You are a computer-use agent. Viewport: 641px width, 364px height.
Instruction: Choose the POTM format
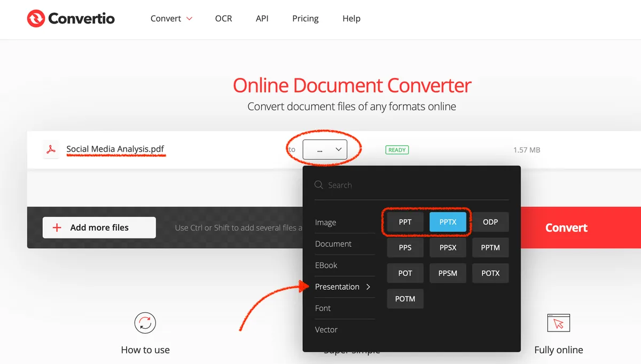point(405,299)
